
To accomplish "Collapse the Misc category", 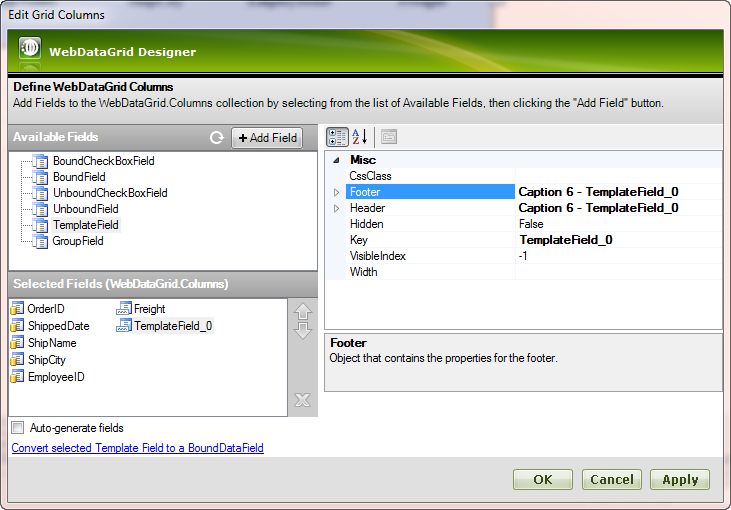I will [336, 160].
